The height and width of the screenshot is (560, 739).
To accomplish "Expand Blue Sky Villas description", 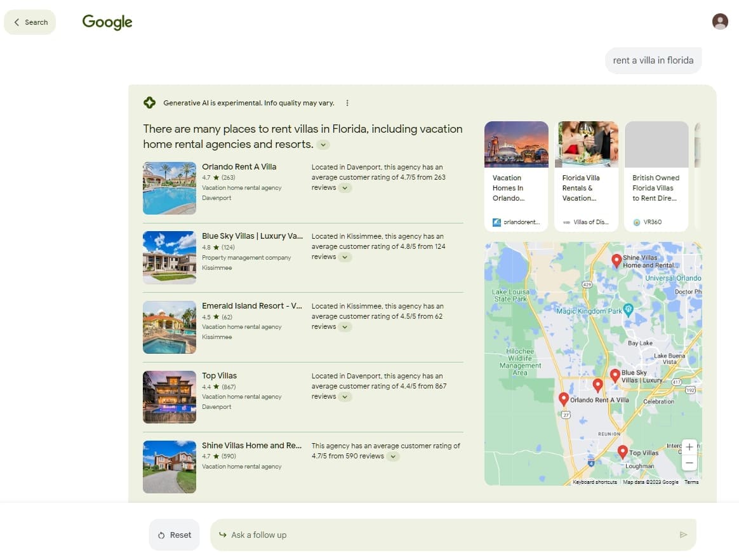I will (345, 257).
